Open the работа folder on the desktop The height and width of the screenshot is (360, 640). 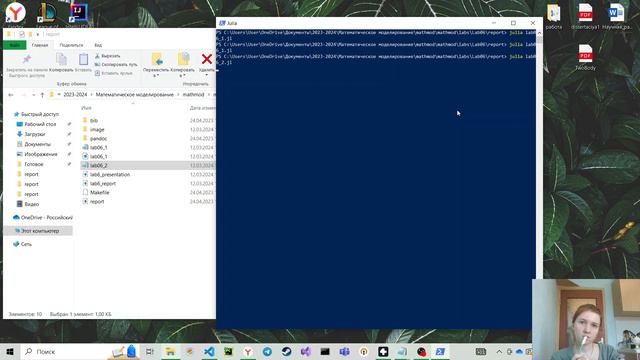(x=554, y=17)
